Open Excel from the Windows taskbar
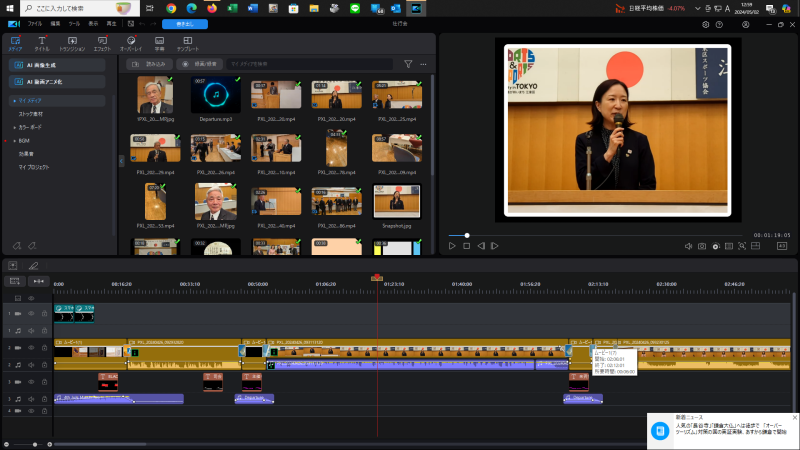Viewport: 800px width, 450px height. pyautogui.click(x=232, y=8)
